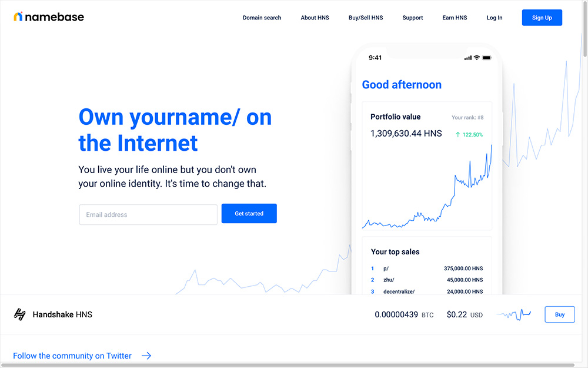Click the portfolio value line chart

(x=427, y=187)
